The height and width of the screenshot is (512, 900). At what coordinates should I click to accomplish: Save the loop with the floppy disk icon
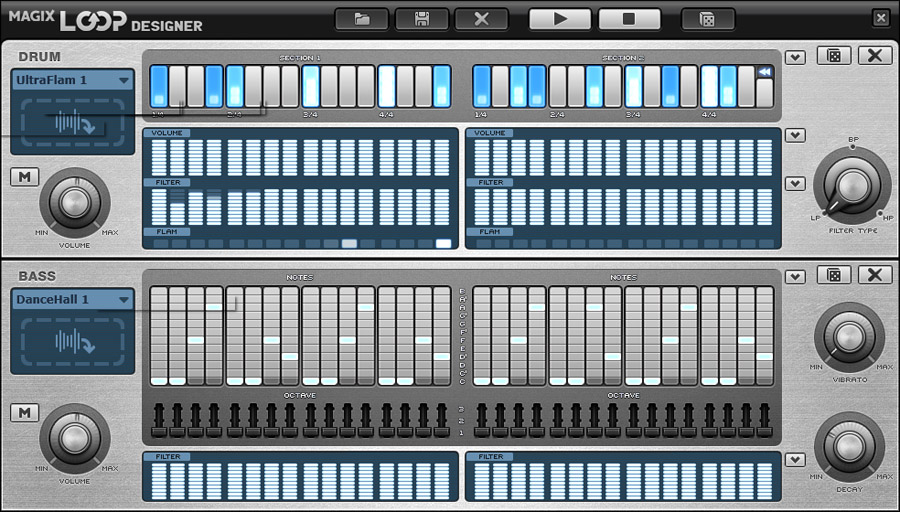tap(421, 19)
